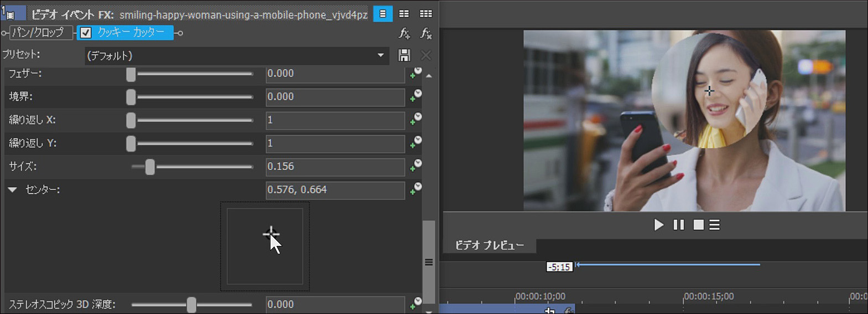The width and height of the screenshot is (868, 314).
Task: Pause the video preview
Action: tap(679, 225)
